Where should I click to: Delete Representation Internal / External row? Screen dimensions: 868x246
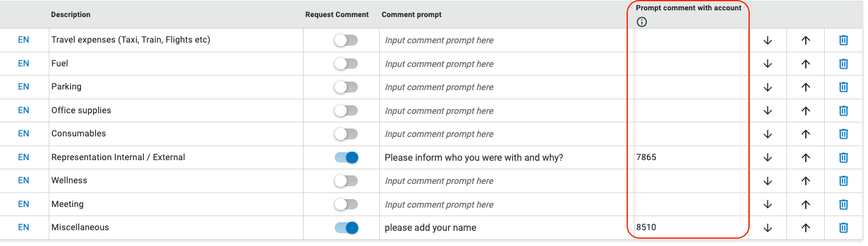(844, 157)
